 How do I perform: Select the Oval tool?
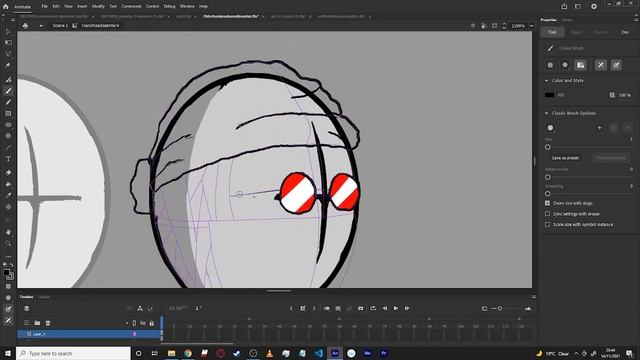(8, 124)
